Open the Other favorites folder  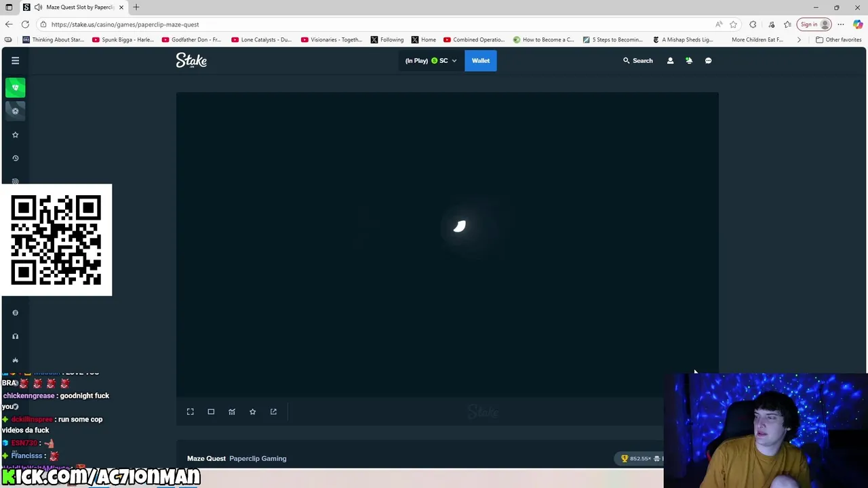point(838,39)
